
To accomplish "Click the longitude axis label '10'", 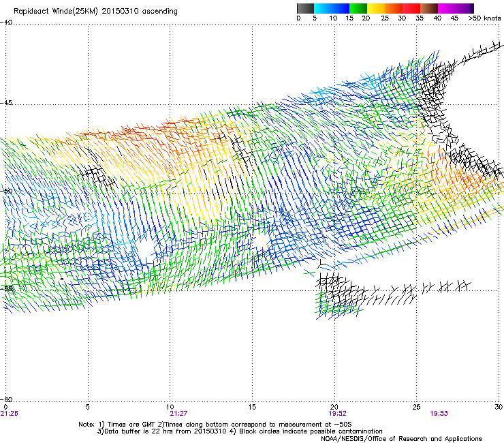I will point(170,407).
